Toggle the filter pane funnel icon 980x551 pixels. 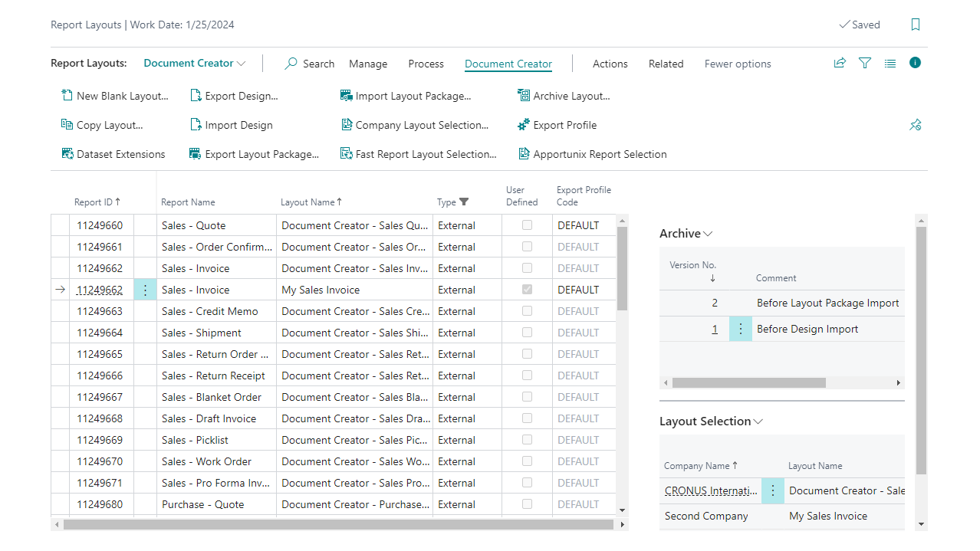(865, 64)
